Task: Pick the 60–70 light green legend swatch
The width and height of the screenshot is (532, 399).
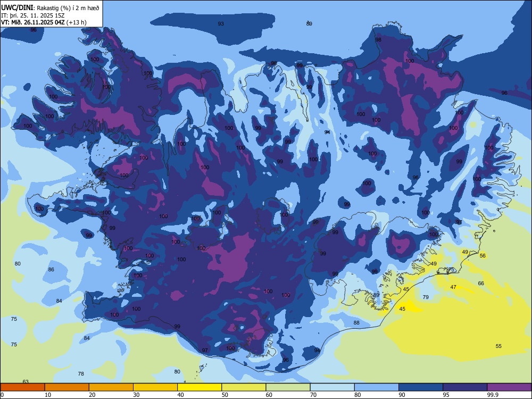Action: pyautogui.click(x=288, y=387)
